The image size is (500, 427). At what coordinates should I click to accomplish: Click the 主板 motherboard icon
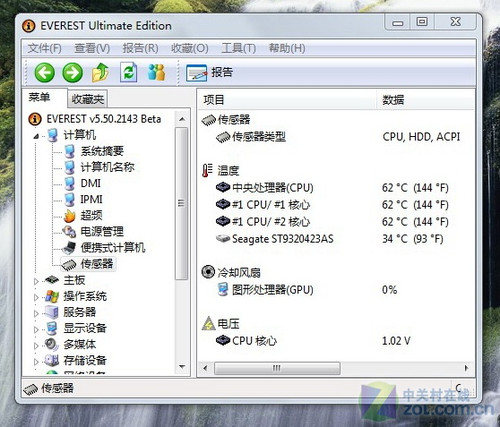click(x=52, y=279)
